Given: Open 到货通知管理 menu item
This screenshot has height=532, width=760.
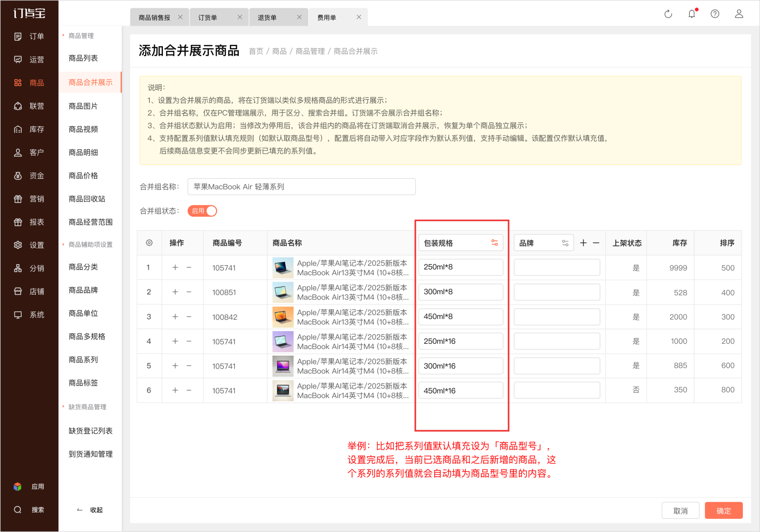Looking at the screenshot, I should pyautogui.click(x=90, y=454).
